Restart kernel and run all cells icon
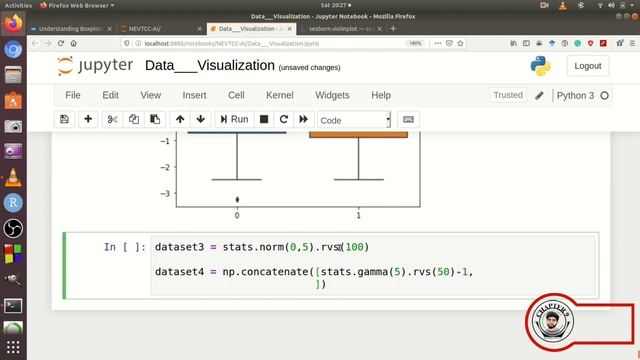 303,119
